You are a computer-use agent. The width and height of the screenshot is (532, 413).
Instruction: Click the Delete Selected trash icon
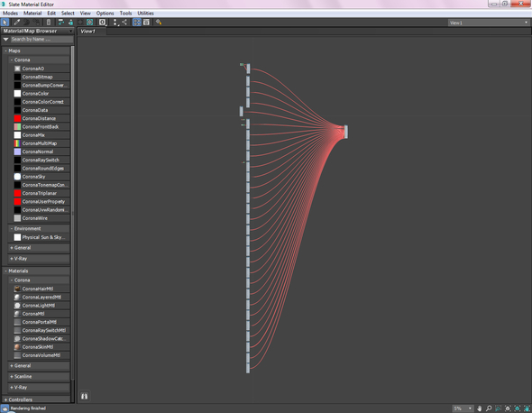coord(49,22)
